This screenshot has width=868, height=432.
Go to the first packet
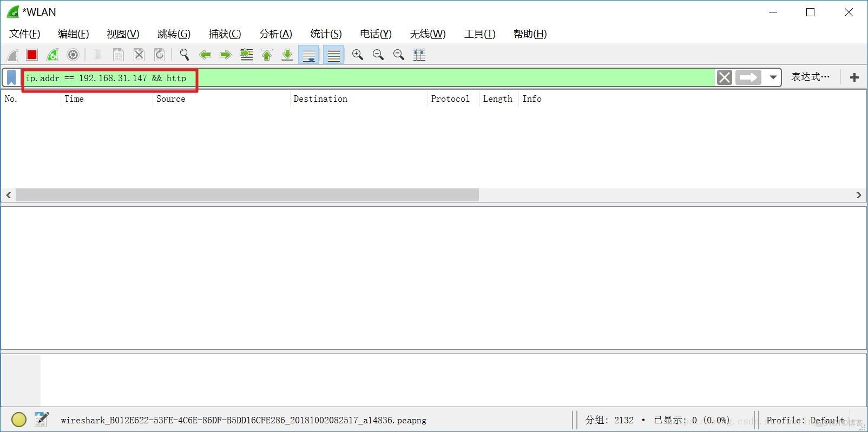coord(267,55)
